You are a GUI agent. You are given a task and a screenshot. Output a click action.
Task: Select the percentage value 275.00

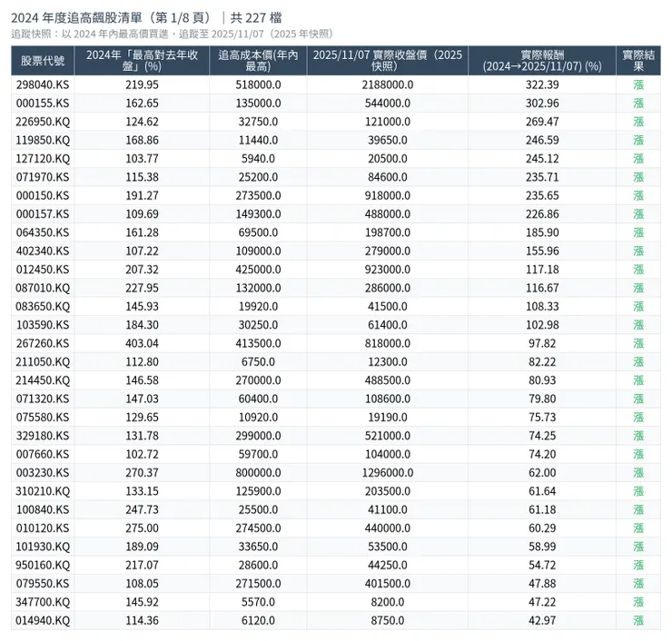[x=142, y=528]
